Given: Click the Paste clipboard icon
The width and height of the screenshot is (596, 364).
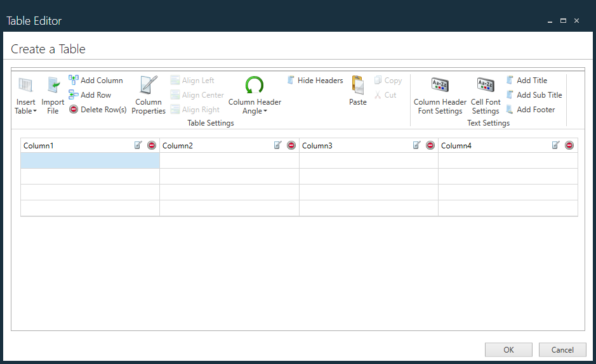Looking at the screenshot, I should (357, 86).
